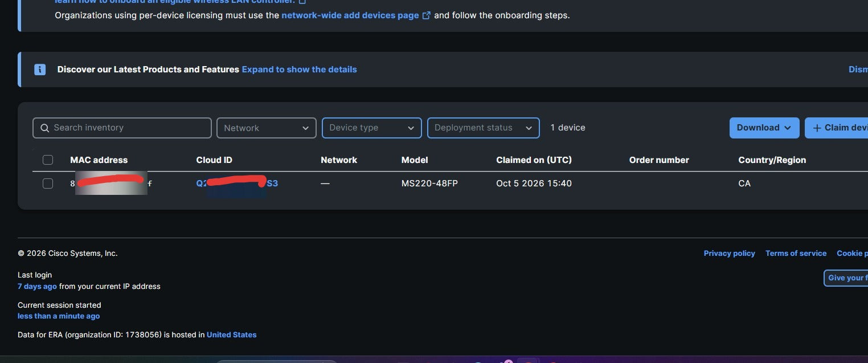Screen dimensions: 868x363
Task: Open the Deployment status filter dropdown
Action: click(484, 128)
